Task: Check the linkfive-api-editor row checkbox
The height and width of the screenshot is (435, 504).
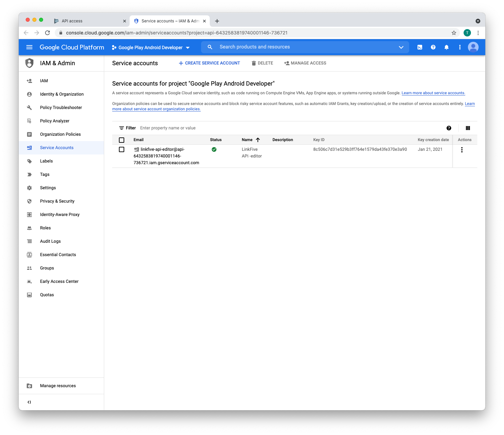Action: (122, 149)
